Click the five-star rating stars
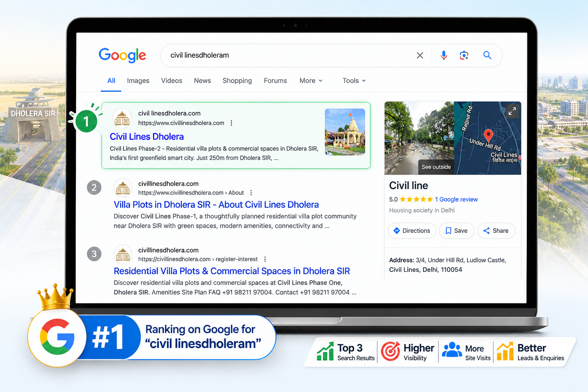 [x=416, y=199]
